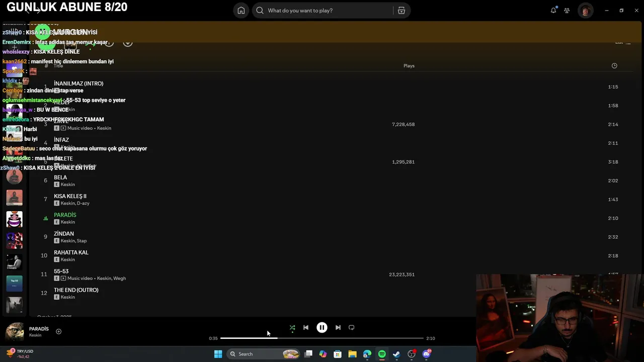The image size is (644, 362).
Task: Click the 7,228,458 play count
Action: (404, 124)
